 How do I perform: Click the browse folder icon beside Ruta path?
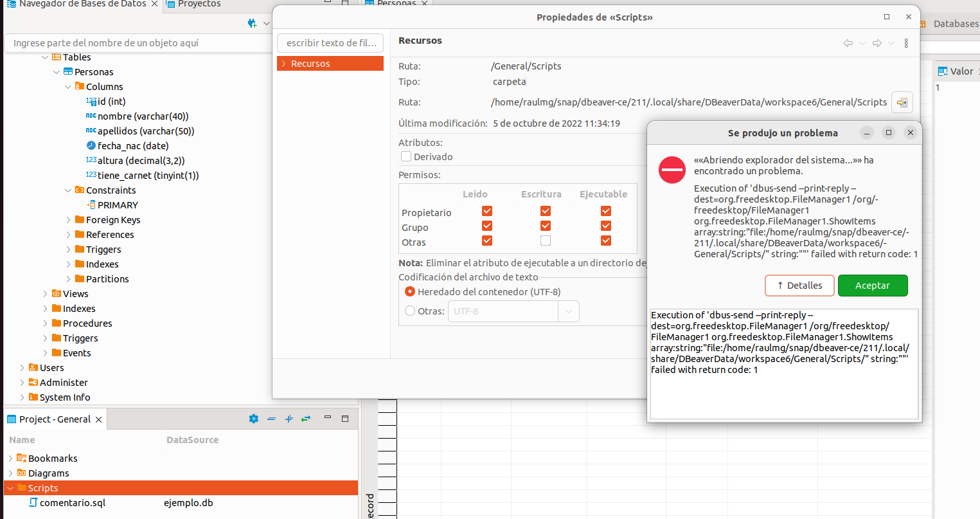pos(902,102)
